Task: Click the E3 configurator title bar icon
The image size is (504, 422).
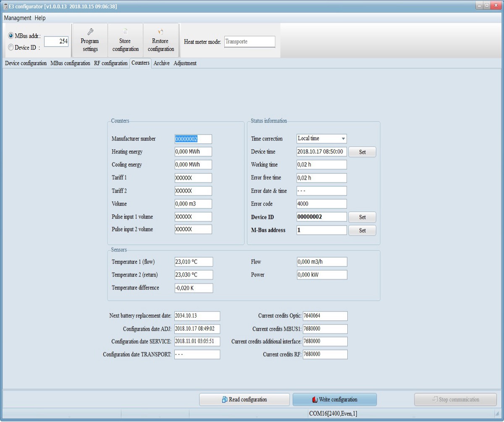Action: [x=5, y=6]
